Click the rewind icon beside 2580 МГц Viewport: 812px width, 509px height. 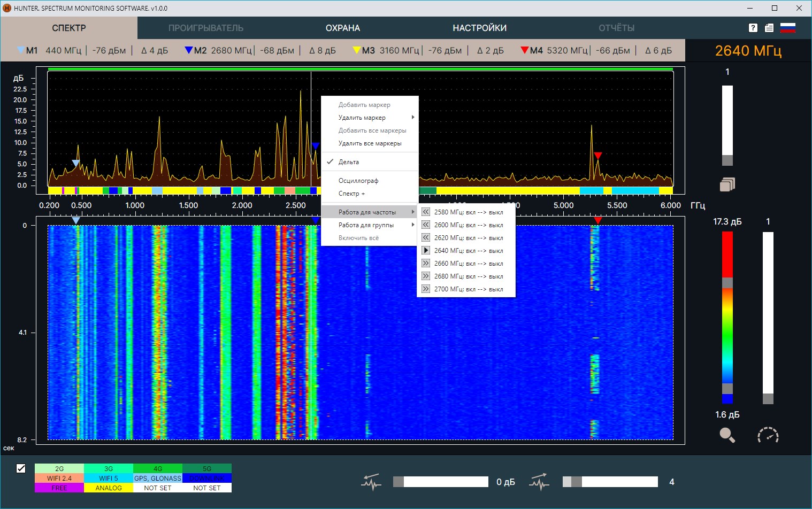point(426,212)
